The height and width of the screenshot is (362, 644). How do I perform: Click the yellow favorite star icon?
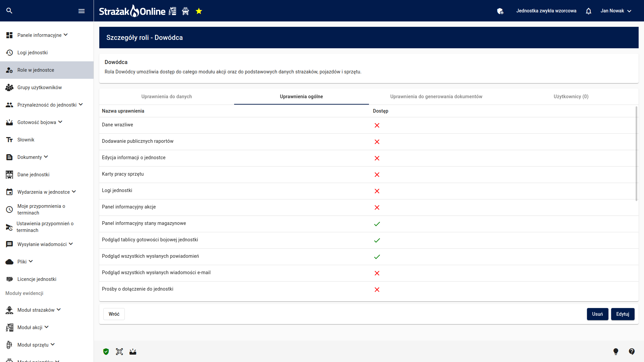click(x=199, y=11)
